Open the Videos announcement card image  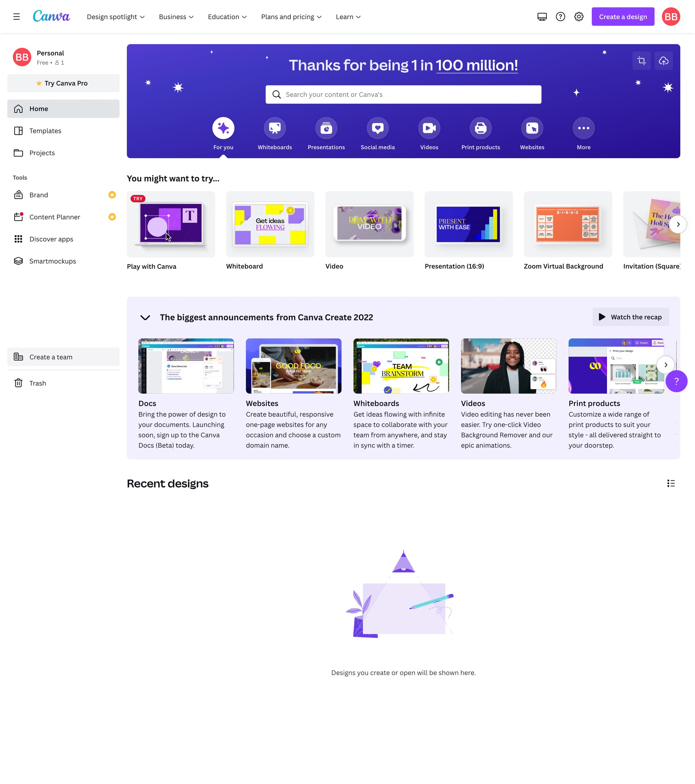509,366
